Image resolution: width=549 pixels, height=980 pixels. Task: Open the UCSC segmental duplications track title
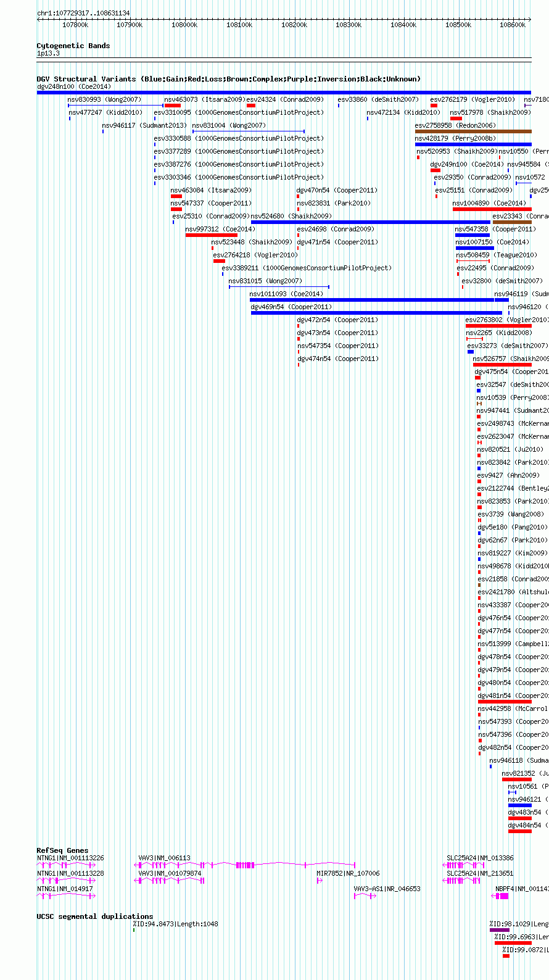[95, 916]
